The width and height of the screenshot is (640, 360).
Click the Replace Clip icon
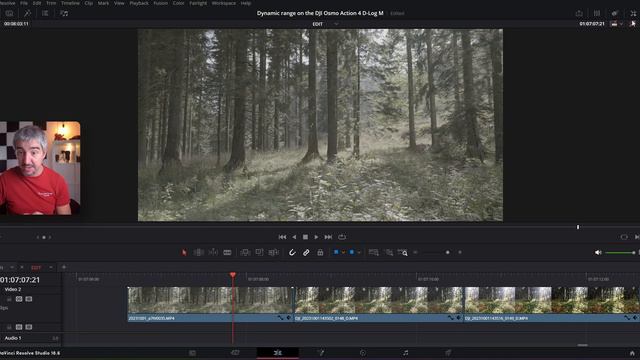(x=273, y=253)
